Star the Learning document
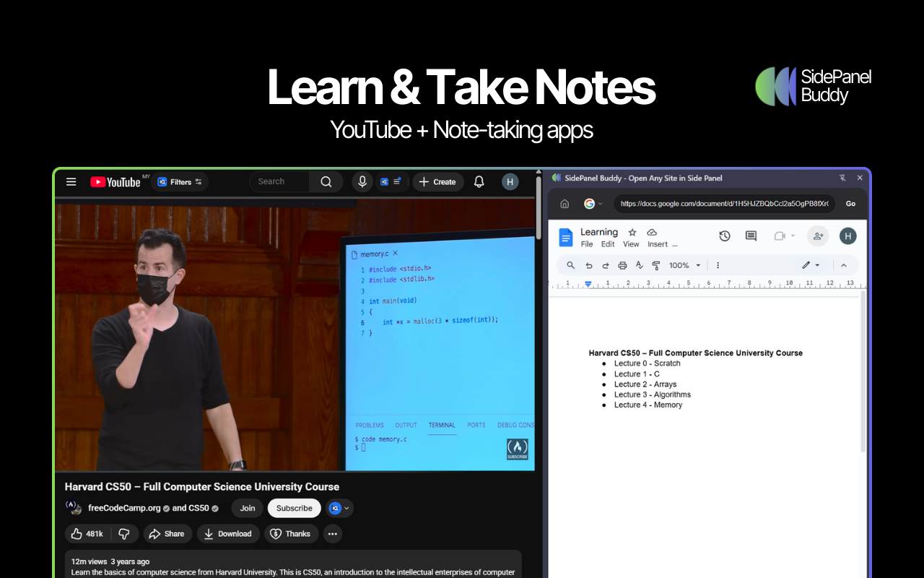Viewport: 924px width, 578px height. (632, 232)
